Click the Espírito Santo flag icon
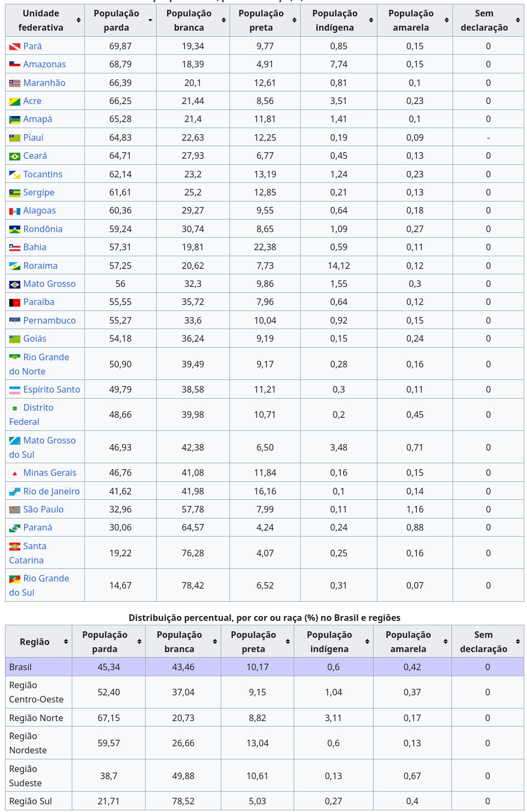The height and width of the screenshot is (812, 527). point(15,390)
